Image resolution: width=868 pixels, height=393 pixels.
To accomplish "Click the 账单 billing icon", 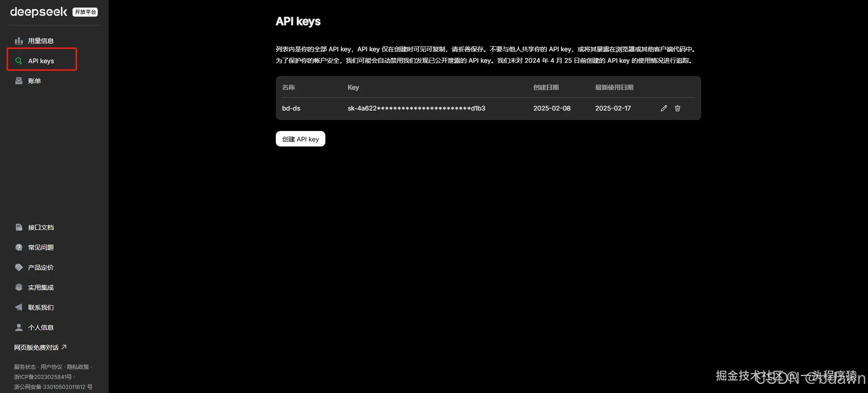I will (19, 81).
